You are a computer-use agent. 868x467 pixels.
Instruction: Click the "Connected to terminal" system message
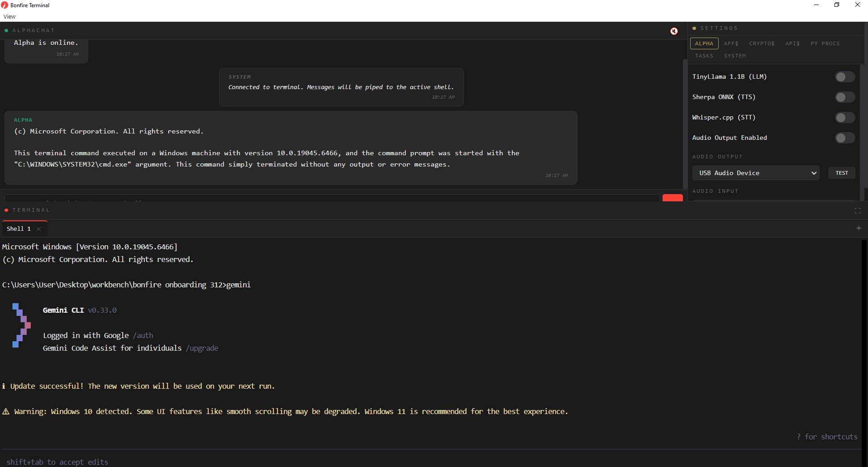click(x=341, y=87)
